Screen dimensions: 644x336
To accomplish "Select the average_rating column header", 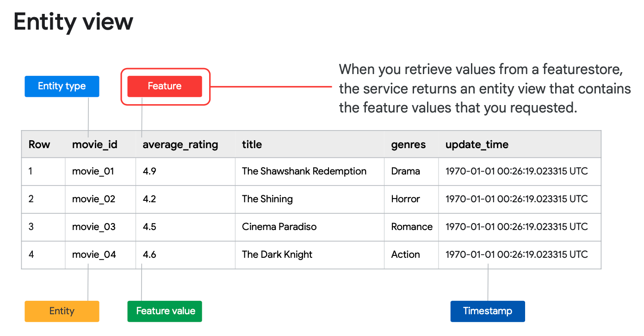I will click(180, 144).
